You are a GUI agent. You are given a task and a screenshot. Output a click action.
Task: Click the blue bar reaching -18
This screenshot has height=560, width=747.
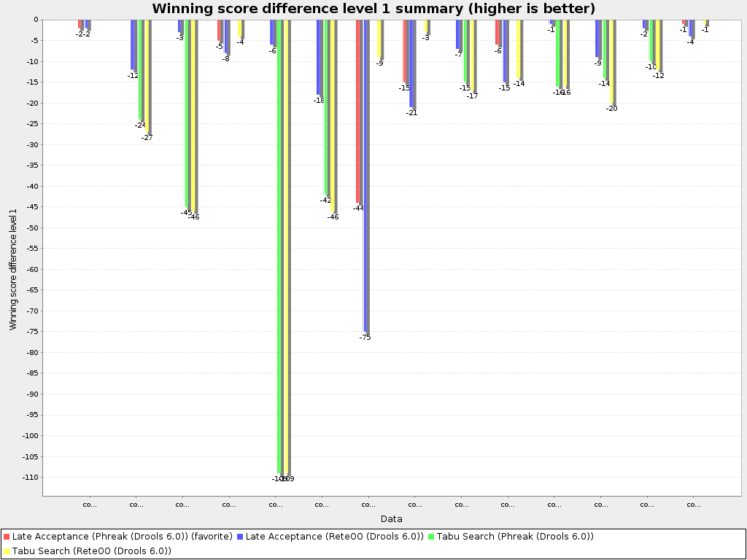tap(318, 57)
